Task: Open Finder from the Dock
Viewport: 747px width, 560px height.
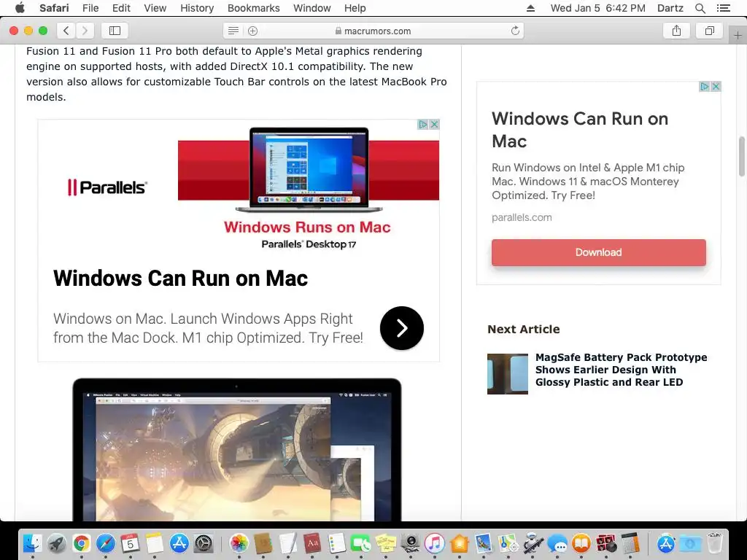Action: pyautogui.click(x=32, y=543)
